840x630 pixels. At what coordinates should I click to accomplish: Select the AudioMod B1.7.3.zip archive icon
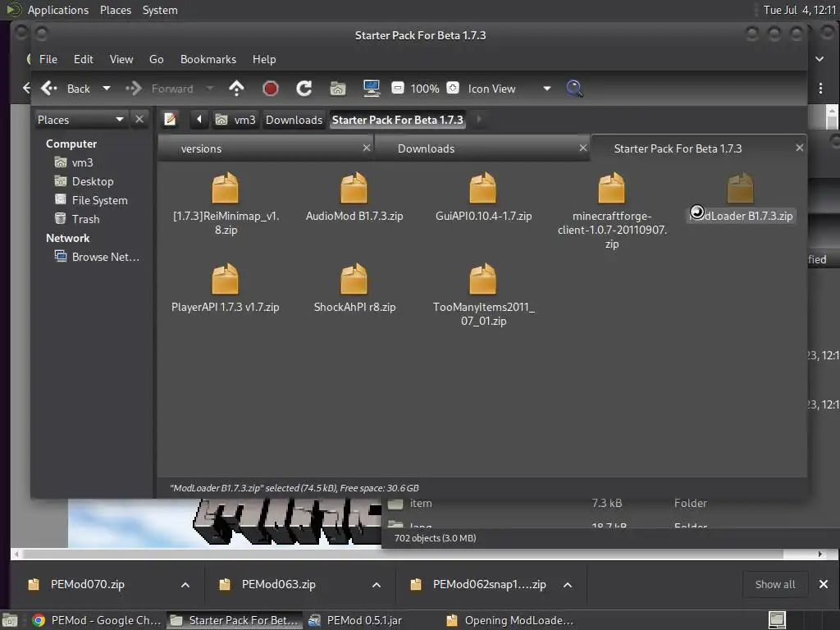coord(354,188)
